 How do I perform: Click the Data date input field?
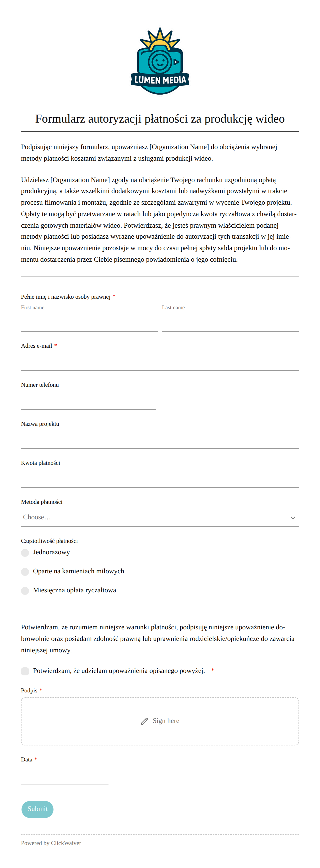65,775
